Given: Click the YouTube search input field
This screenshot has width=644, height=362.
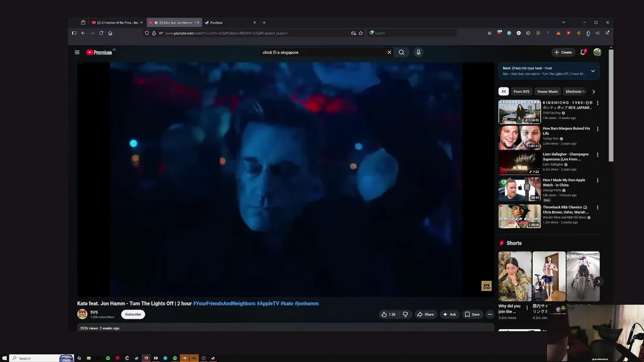Looking at the screenshot, I should pos(322,52).
